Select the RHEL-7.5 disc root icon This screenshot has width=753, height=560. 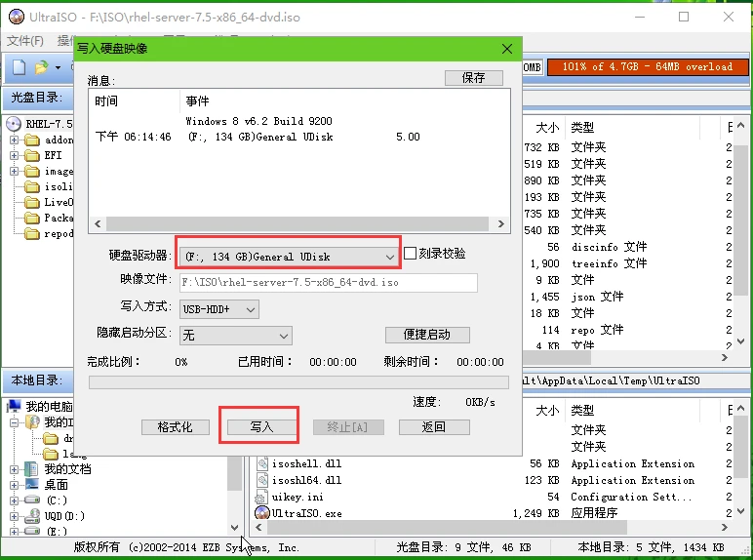coord(14,124)
